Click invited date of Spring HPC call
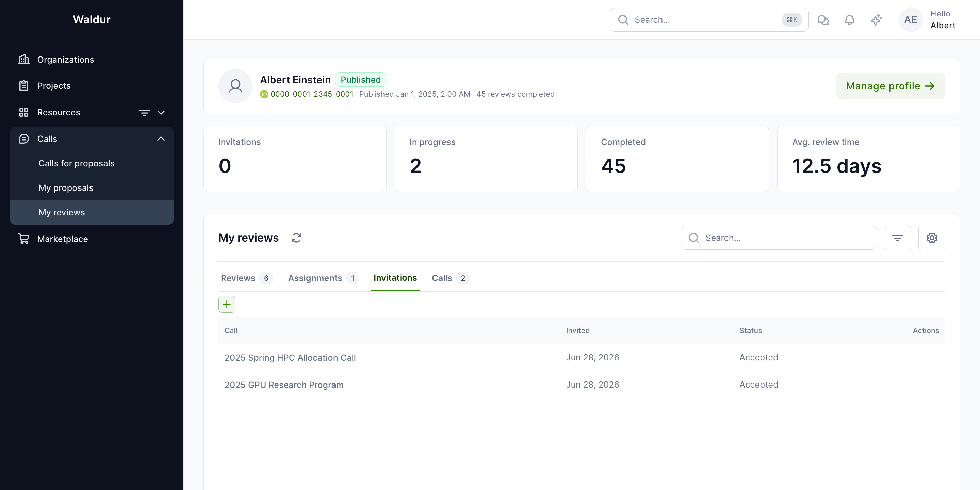 click(592, 358)
